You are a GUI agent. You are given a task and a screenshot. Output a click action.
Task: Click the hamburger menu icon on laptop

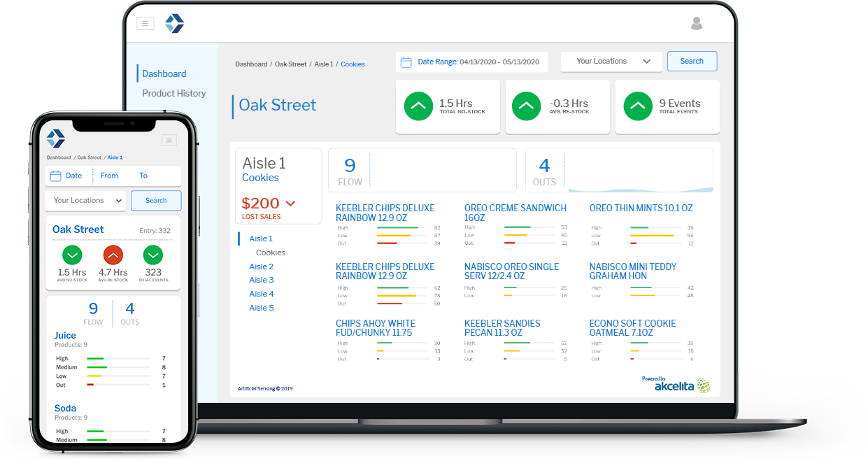coord(145,24)
